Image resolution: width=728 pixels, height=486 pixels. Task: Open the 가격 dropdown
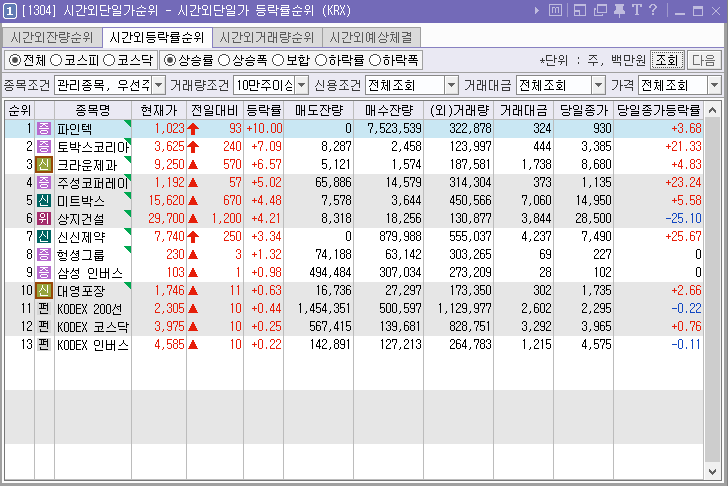714,85
